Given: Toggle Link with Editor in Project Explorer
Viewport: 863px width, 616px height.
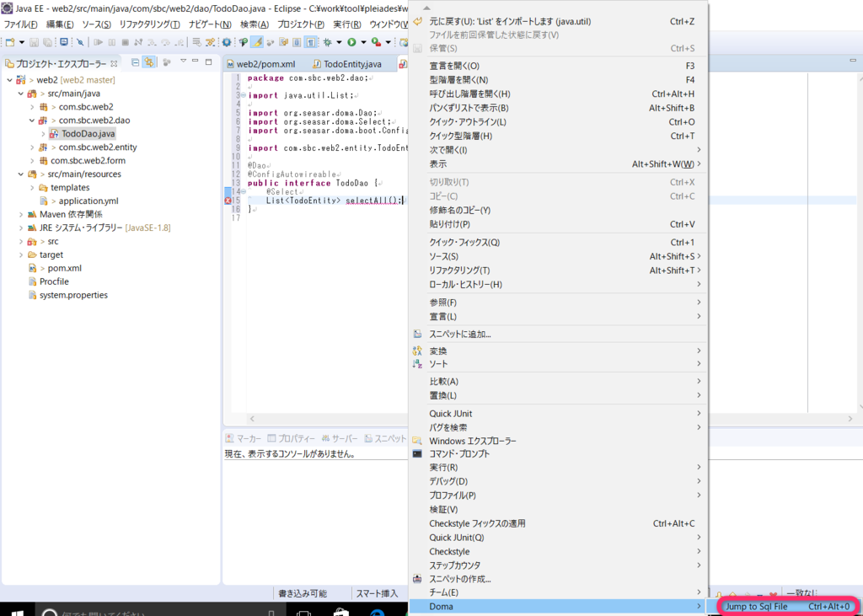Looking at the screenshot, I should [x=148, y=62].
